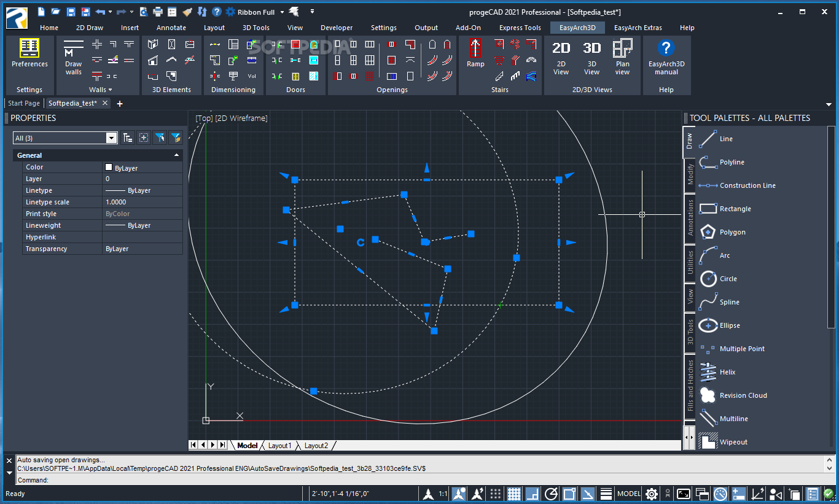The width and height of the screenshot is (839, 504).
Task: Close the Softpedia_test drawing tab
Action: [106, 103]
